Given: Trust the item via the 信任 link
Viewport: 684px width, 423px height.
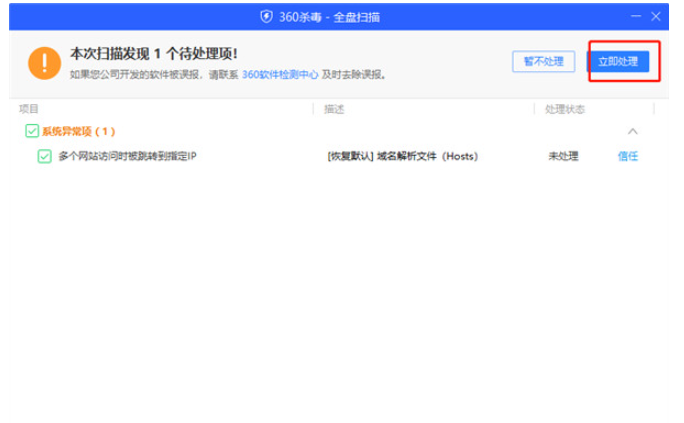Looking at the screenshot, I should (x=627, y=156).
